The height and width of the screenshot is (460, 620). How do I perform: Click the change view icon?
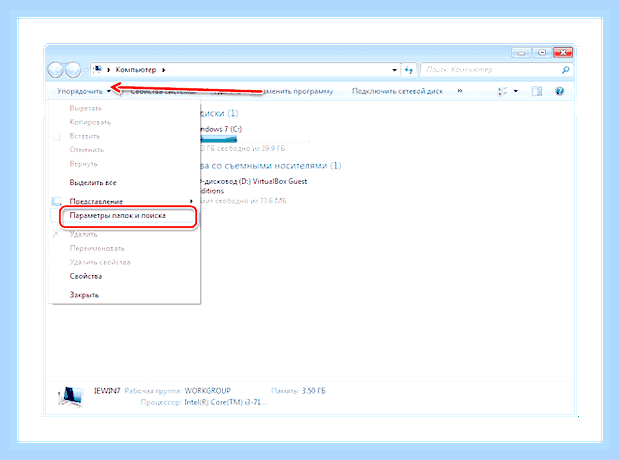pyautogui.click(x=502, y=91)
